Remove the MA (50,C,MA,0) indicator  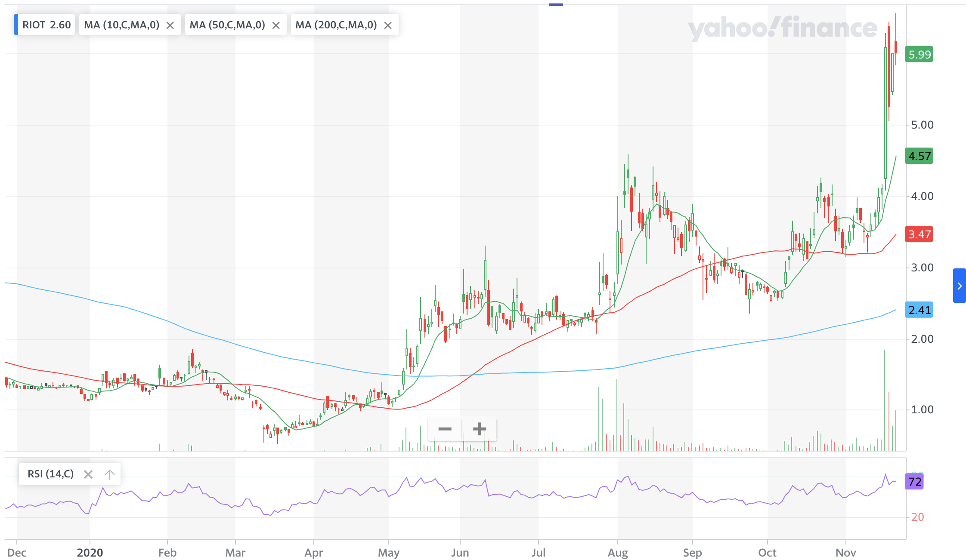tap(276, 25)
